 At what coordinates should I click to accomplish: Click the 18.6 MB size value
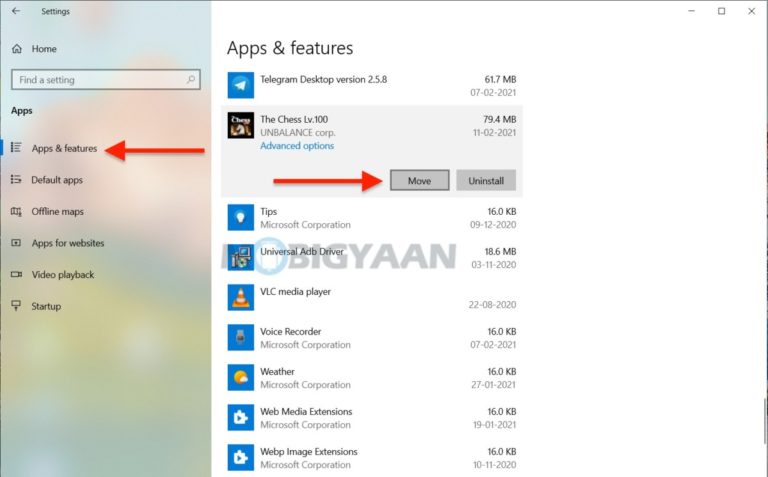coord(500,251)
